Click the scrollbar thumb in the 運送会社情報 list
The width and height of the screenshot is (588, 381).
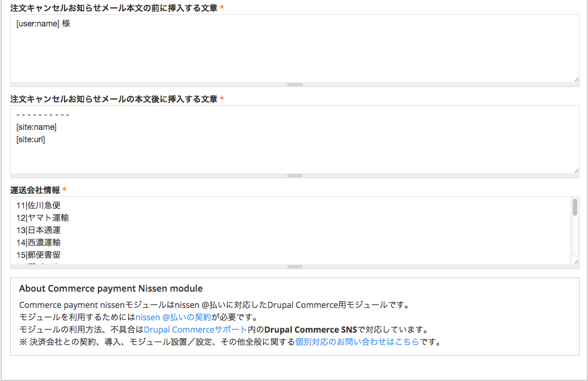point(575,207)
